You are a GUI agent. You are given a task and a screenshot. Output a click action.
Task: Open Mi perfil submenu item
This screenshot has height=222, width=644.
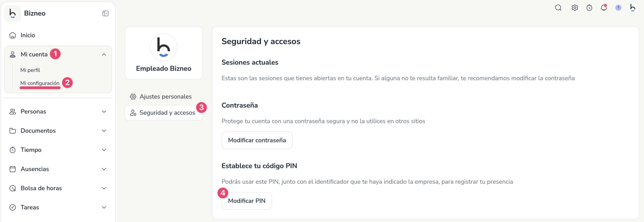(x=30, y=70)
